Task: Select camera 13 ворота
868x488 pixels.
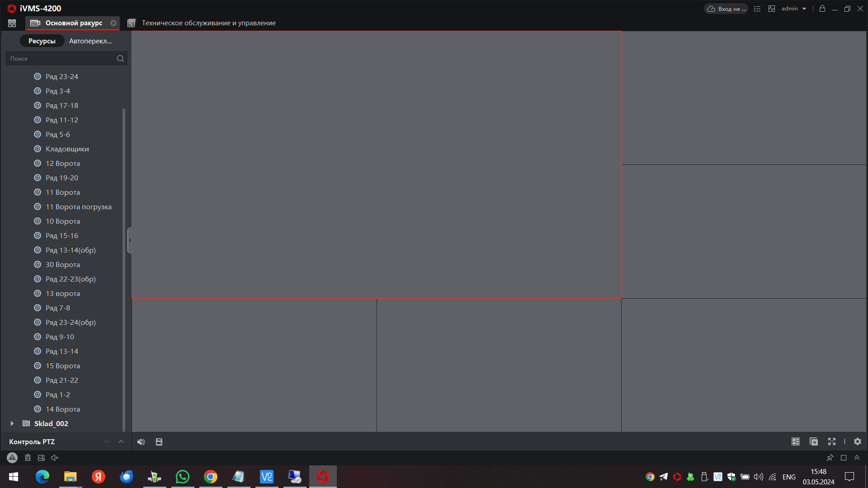Action: click(x=63, y=294)
